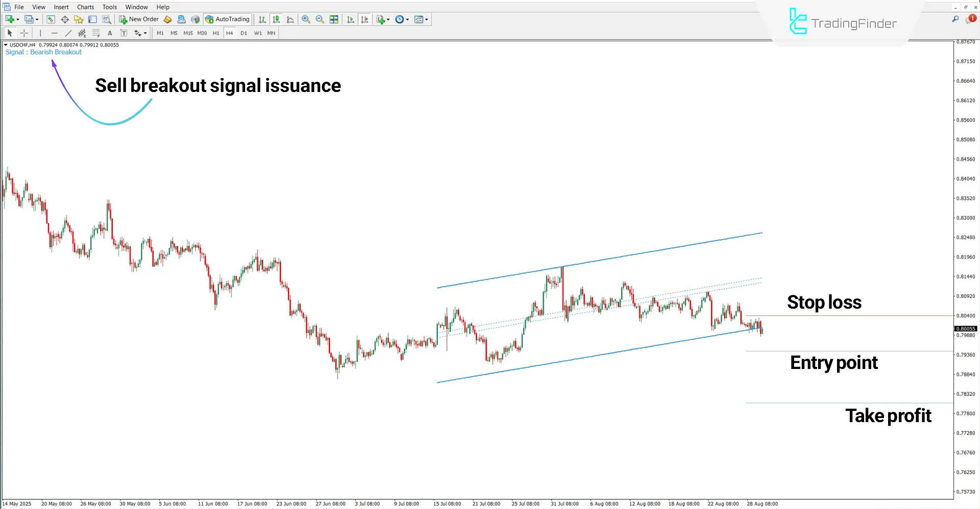Image resolution: width=980 pixels, height=509 pixels.
Task: Activate the Draw Trendline tool
Action: point(68,33)
